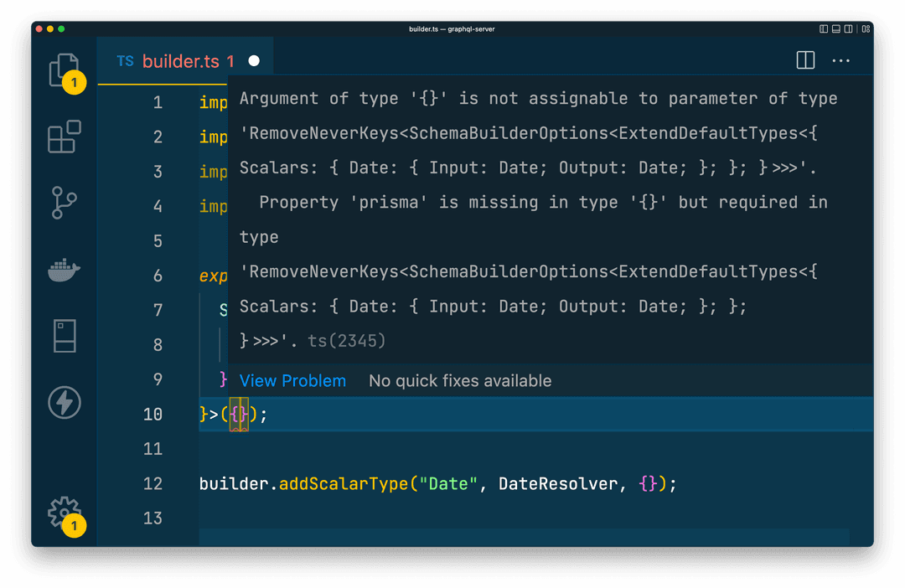
Task: Toggle the Secondary Side Bar visibility
Action: (x=848, y=28)
